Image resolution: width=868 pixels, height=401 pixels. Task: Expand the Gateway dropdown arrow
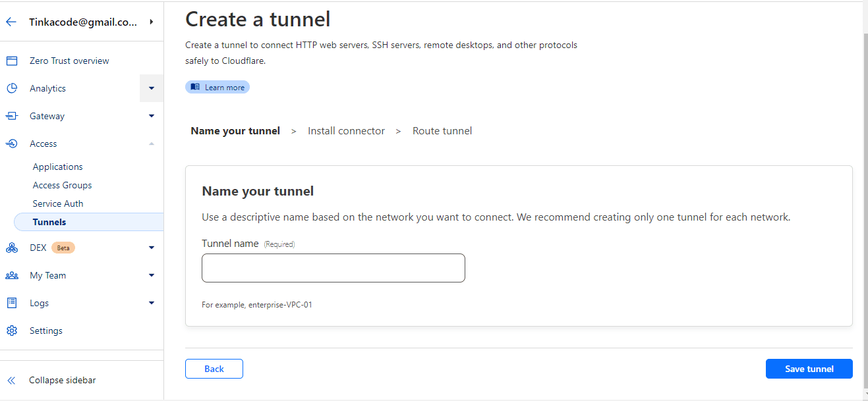(152, 116)
